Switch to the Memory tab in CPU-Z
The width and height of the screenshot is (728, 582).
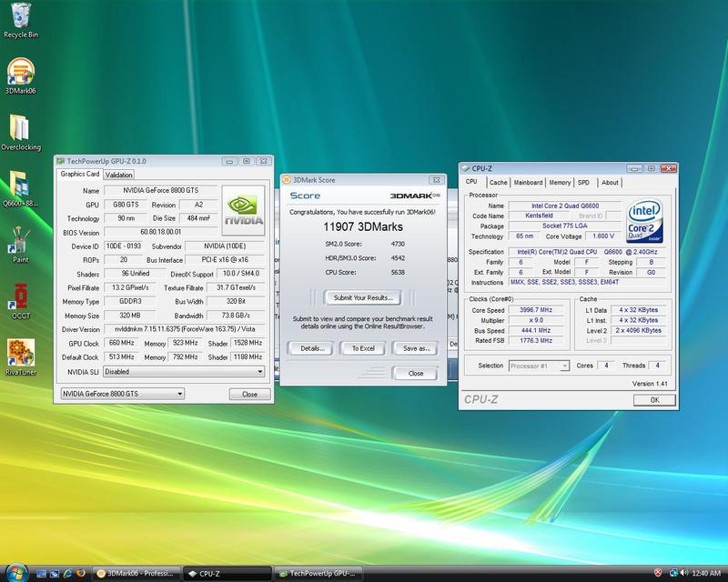(560, 183)
